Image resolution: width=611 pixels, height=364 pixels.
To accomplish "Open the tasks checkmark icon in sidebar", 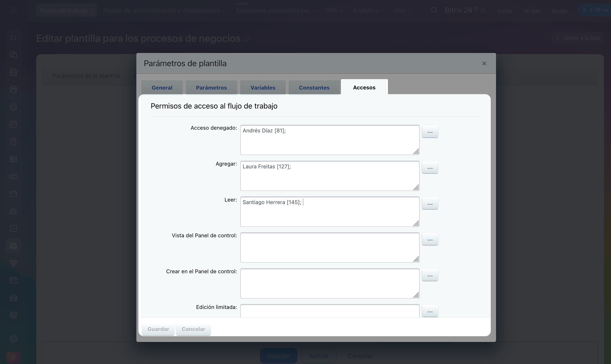I will [x=13, y=228].
